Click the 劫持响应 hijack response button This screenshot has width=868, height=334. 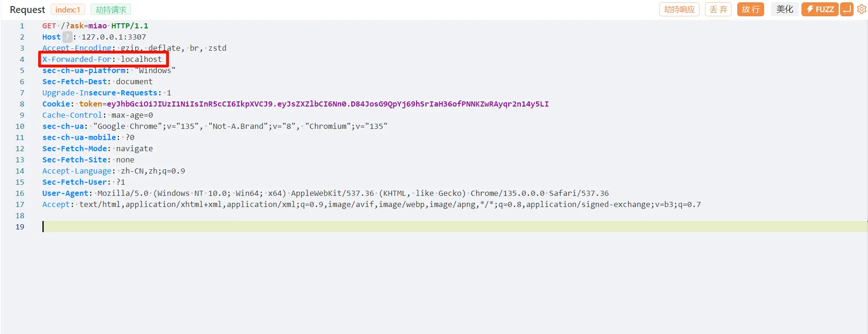679,9
